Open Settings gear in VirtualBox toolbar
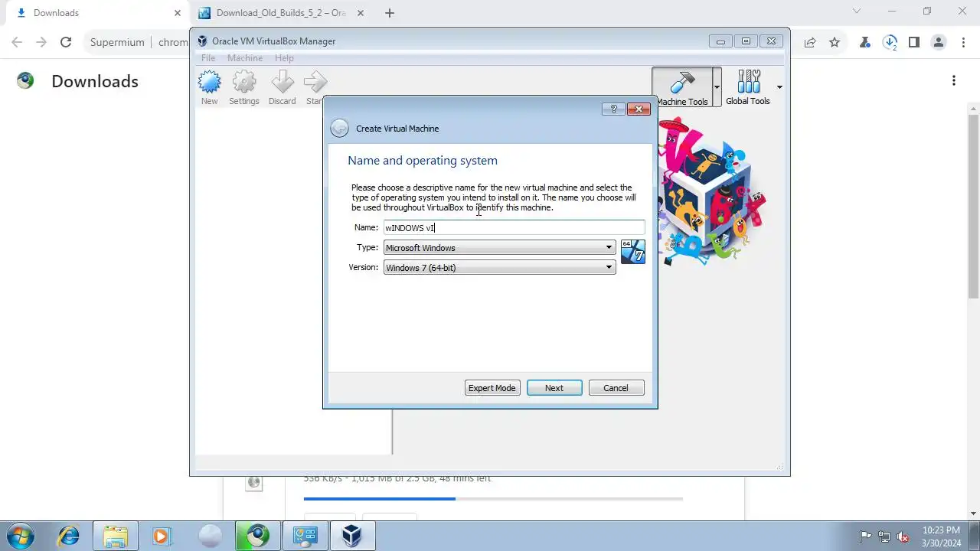 243,87
